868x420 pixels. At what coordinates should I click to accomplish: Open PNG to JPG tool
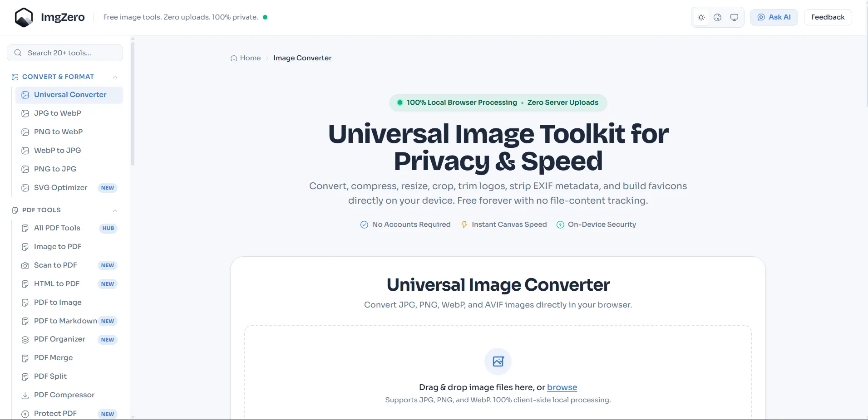pos(69,169)
